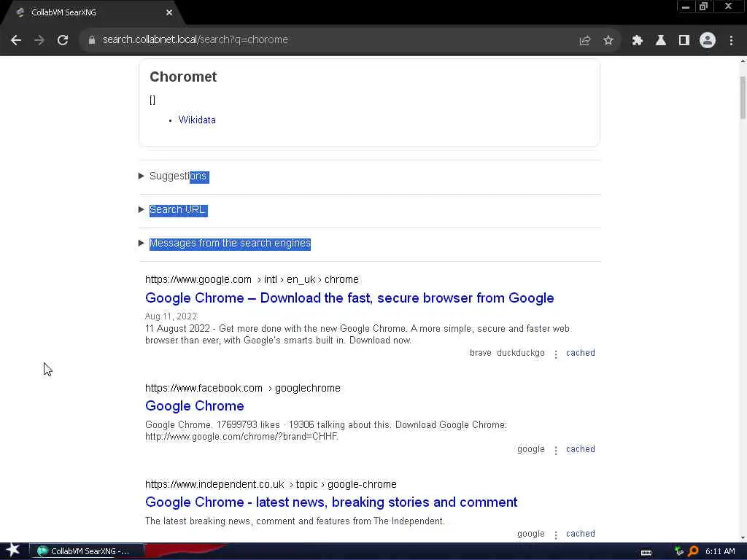This screenshot has width=747, height=560.
Task: Click the address bar URL field
Action: (329, 40)
